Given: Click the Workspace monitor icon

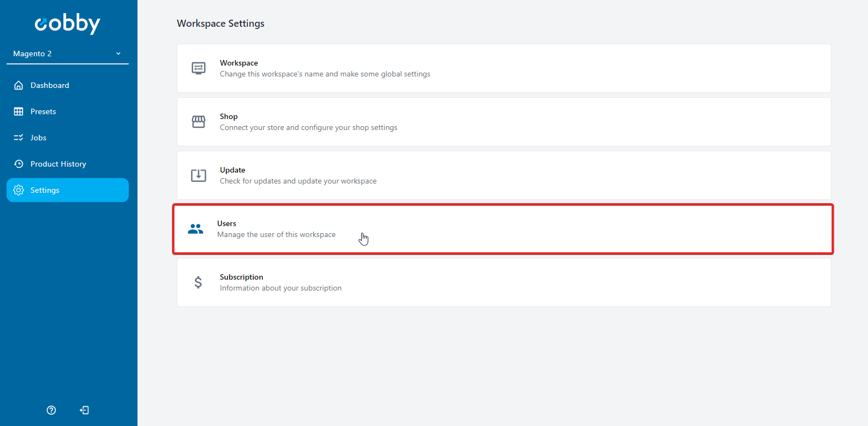Looking at the screenshot, I should click(199, 68).
